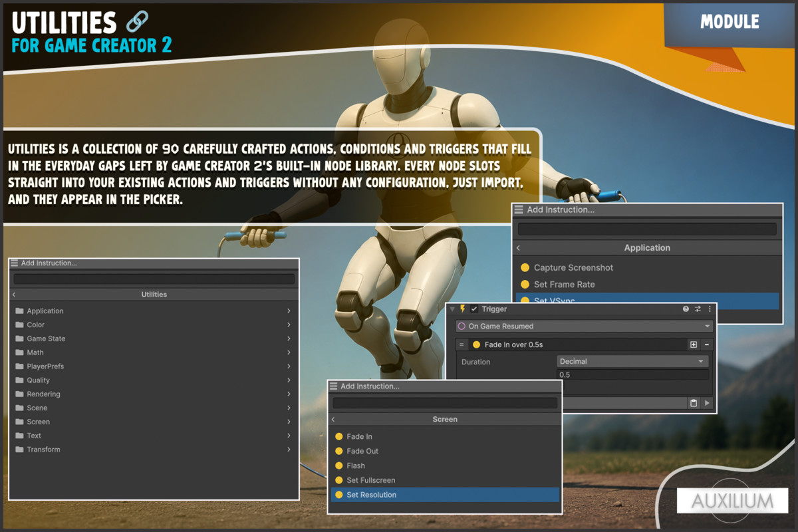This screenshot has height=532, width=798.
Task: Click the yellow dot next to Set Fullscreen
Action: point(338,480)
